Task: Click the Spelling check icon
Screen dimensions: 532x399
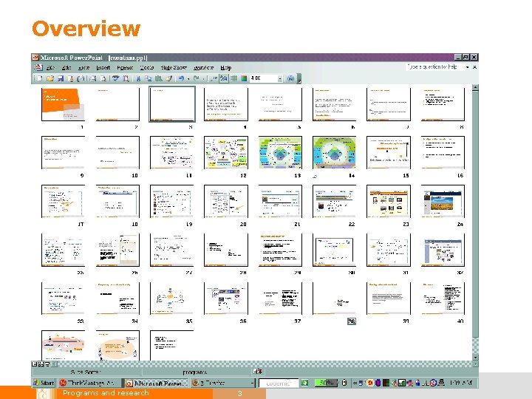Action: (x=116, y=79)
